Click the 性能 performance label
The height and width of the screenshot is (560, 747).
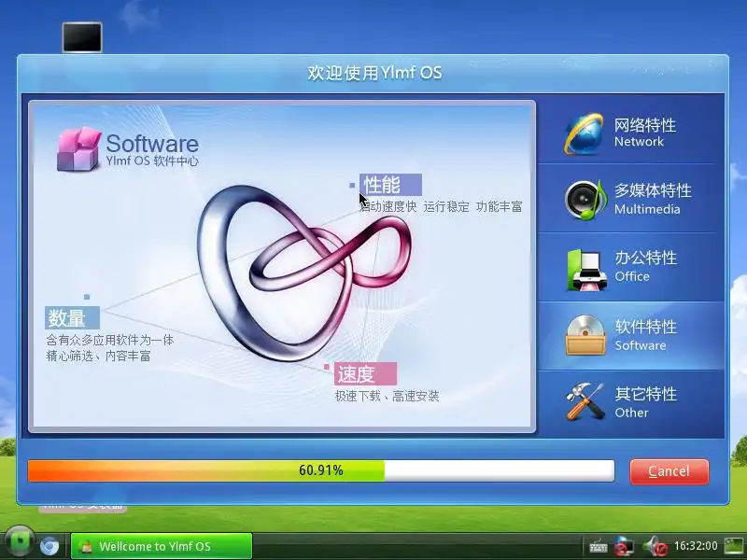click(x=390, y=185)
